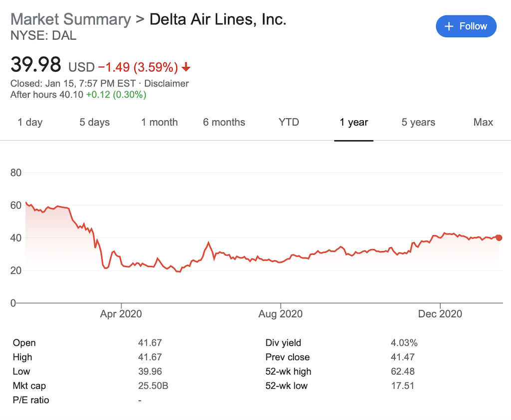This screenshot has width=511, height=420.
Task: Click the Delta Air Lines, Inc. title
Action: point(218,19)
